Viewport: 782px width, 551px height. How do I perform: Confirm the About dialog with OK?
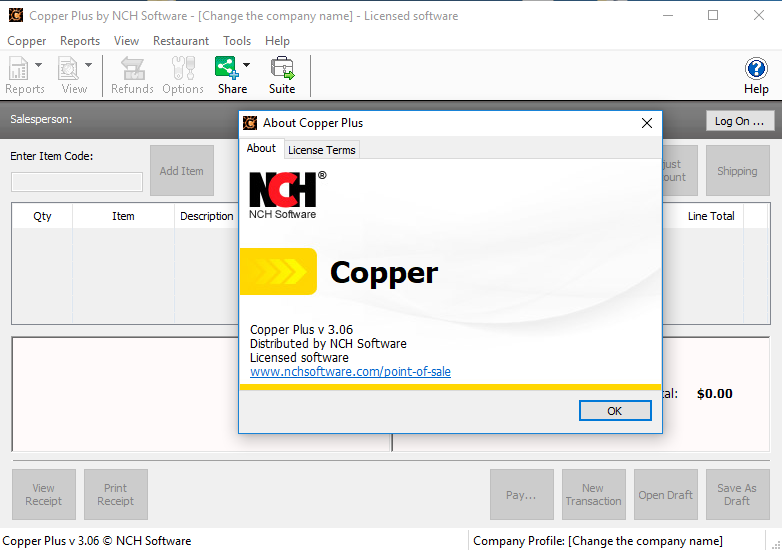click(615, 411)
